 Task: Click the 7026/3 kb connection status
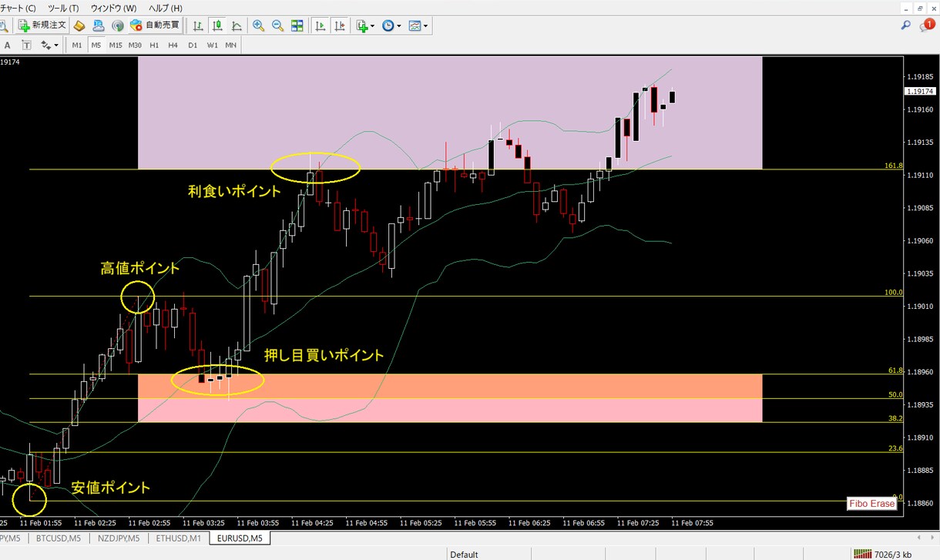894,554
